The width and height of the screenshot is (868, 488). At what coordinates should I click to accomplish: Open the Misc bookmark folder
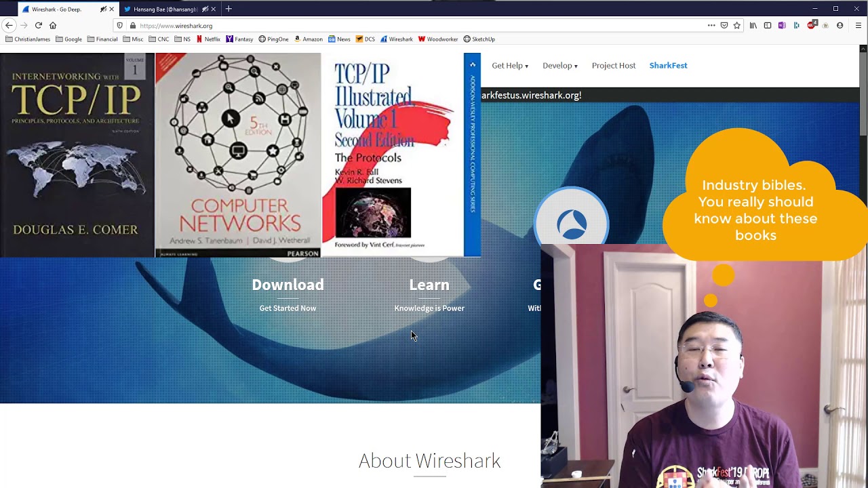133,39
